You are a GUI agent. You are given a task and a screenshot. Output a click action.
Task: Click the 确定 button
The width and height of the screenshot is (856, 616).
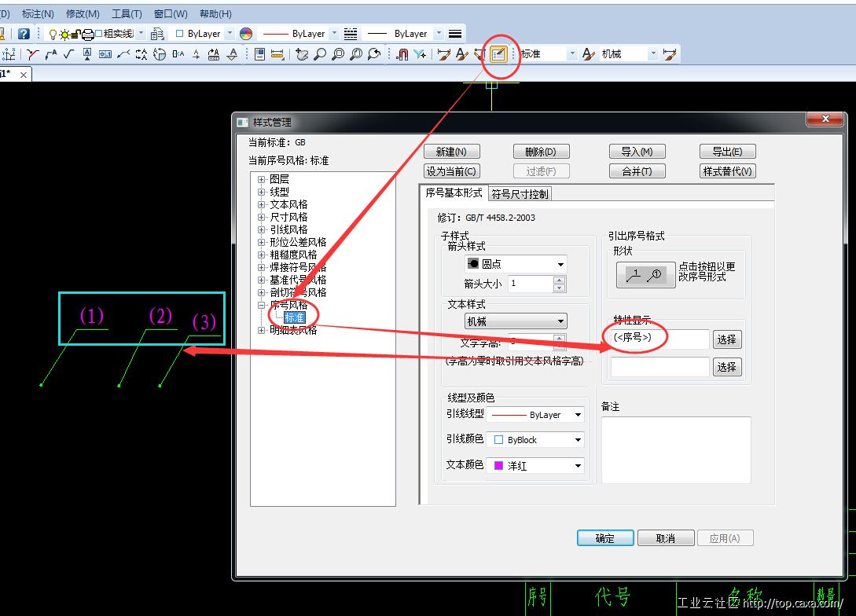pos(605,538)
